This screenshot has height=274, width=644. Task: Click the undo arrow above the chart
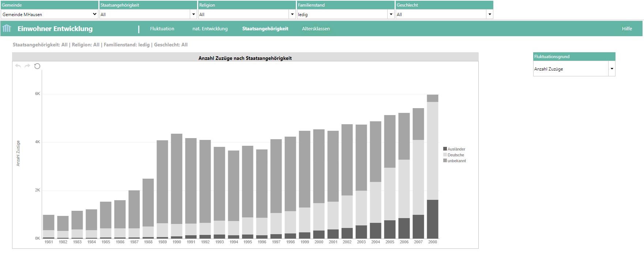18,66
